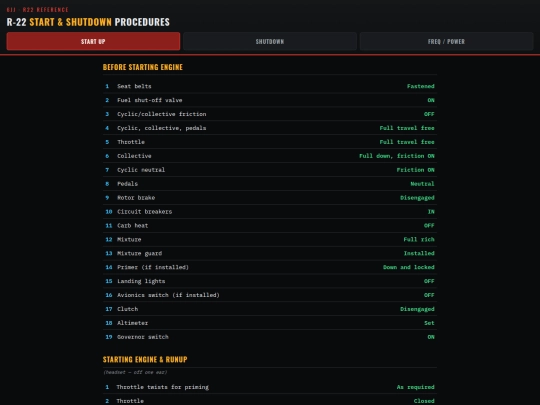Click the BEFORE STARTING ENGINE heading
Image resolution: width=540 pixels, height=405 pixels.
coord(143,67)
